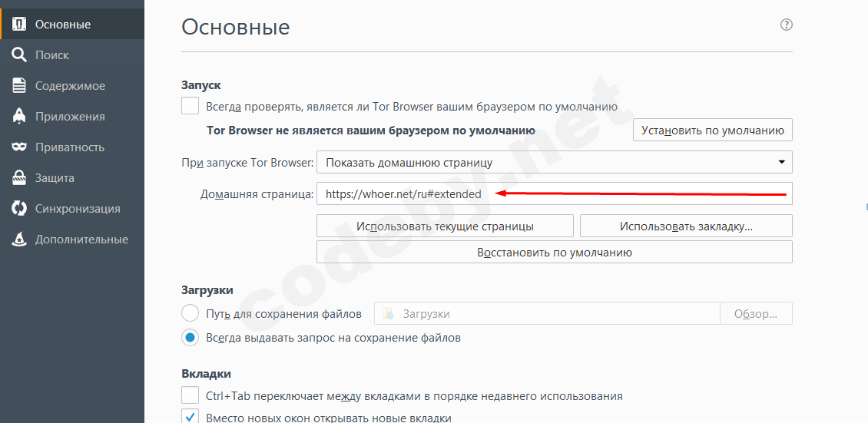Click Использовать текущие страницы button
Image resolution: width=868 pixels, height=423 pixels.
pos(445,226)
